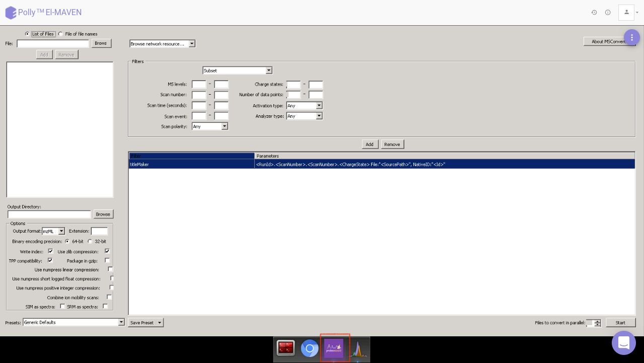Click the MS levels maximum field
Screen dimensions: 644x363
tap(221, 85)
